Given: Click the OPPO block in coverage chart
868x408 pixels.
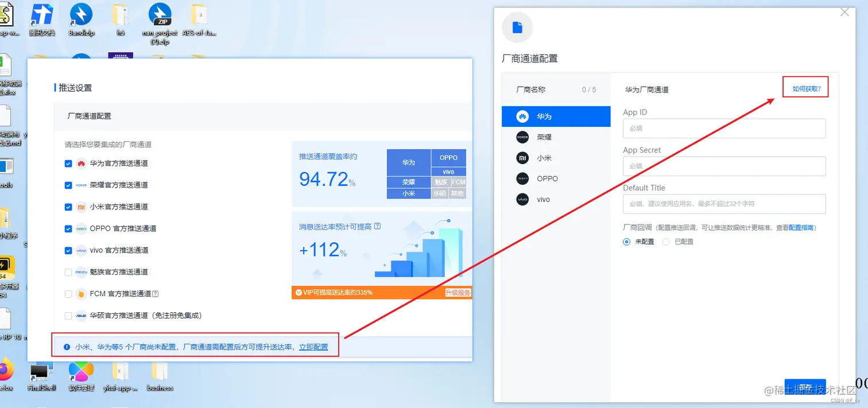Looking at the screenshot, I should (x=448, y=158).
